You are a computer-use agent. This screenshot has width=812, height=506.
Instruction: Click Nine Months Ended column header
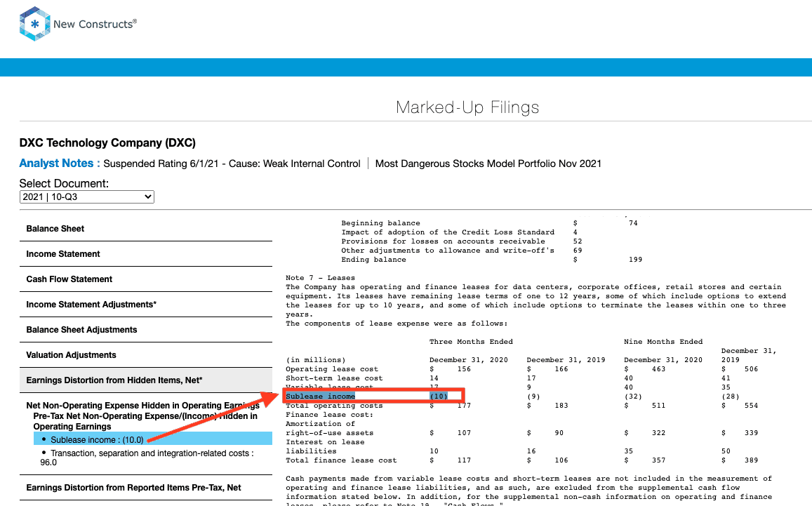pos(663,342)
